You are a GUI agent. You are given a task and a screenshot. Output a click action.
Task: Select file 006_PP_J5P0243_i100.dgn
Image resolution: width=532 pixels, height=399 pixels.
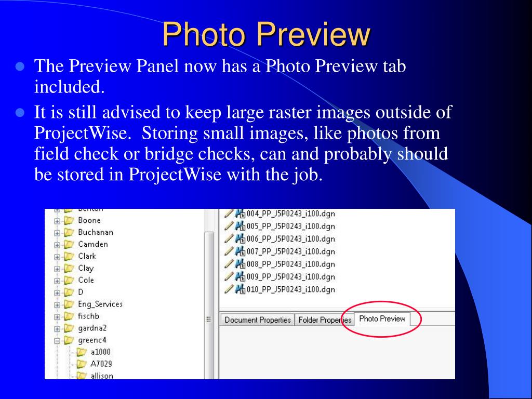290,239
